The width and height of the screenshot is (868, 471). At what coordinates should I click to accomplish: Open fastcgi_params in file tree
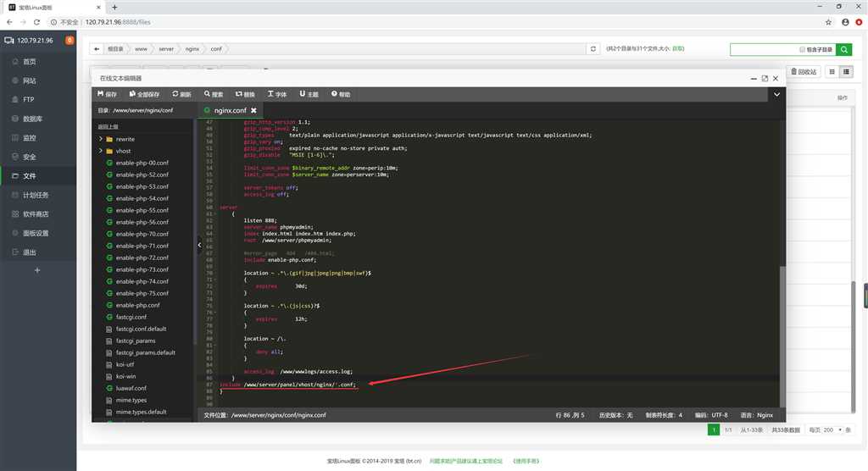click(136, 341)
